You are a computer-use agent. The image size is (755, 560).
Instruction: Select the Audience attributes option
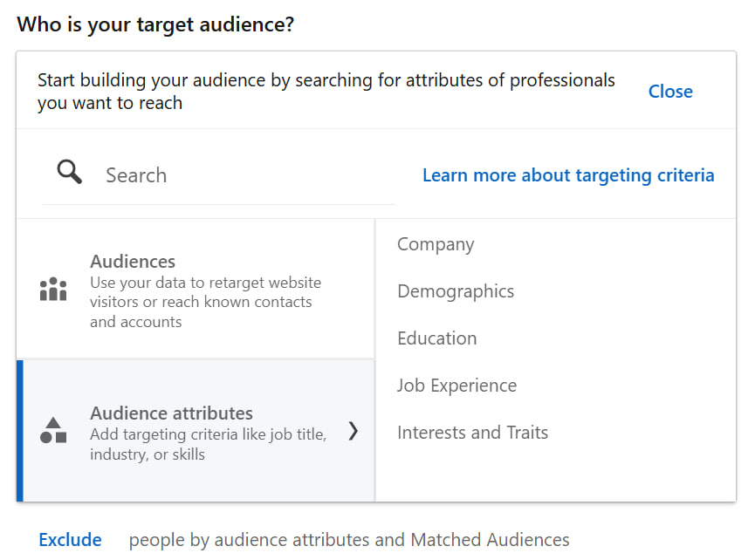(x=195, y=431)
